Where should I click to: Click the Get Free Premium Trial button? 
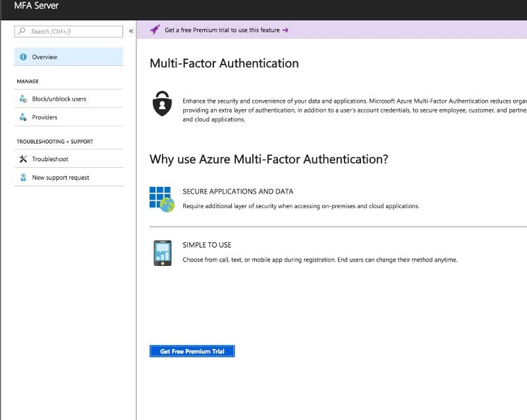coord(192,351)
